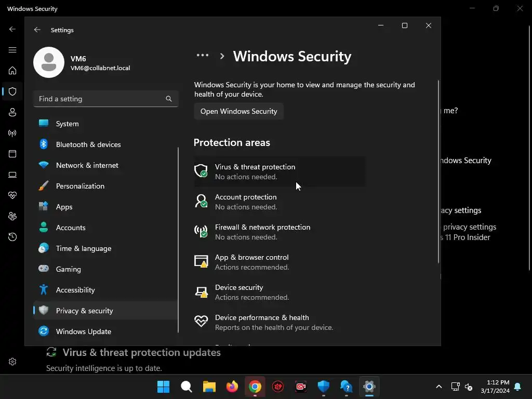Open clock and date 1:12 PM

(495, 387)
